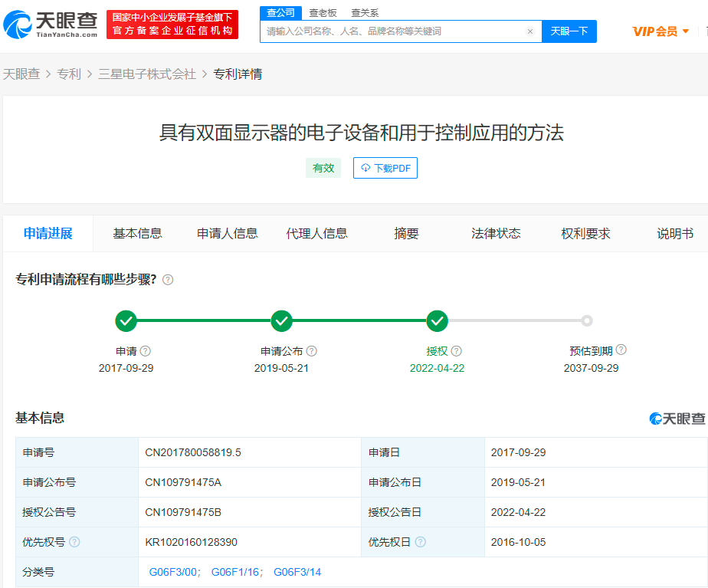The width and height of the screenshot is (708, 588).
Task: Focus the company name search input field
Action: point(391,31)
